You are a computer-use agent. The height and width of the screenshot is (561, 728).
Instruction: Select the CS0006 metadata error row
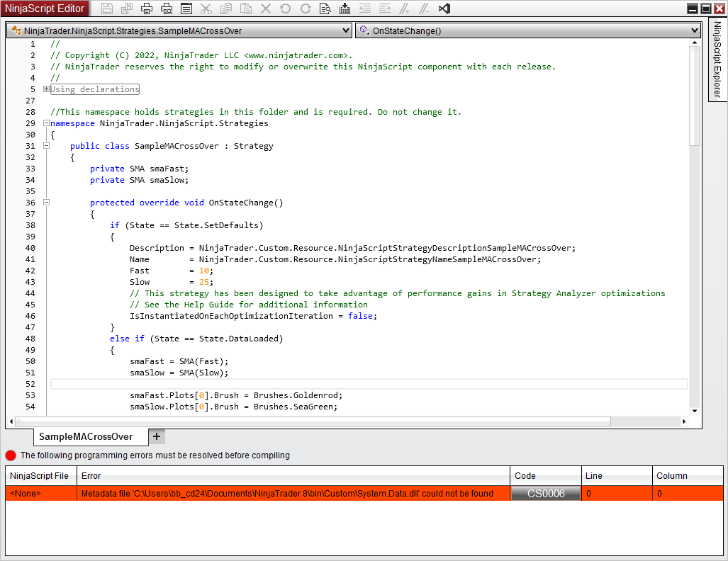[284, 493]
